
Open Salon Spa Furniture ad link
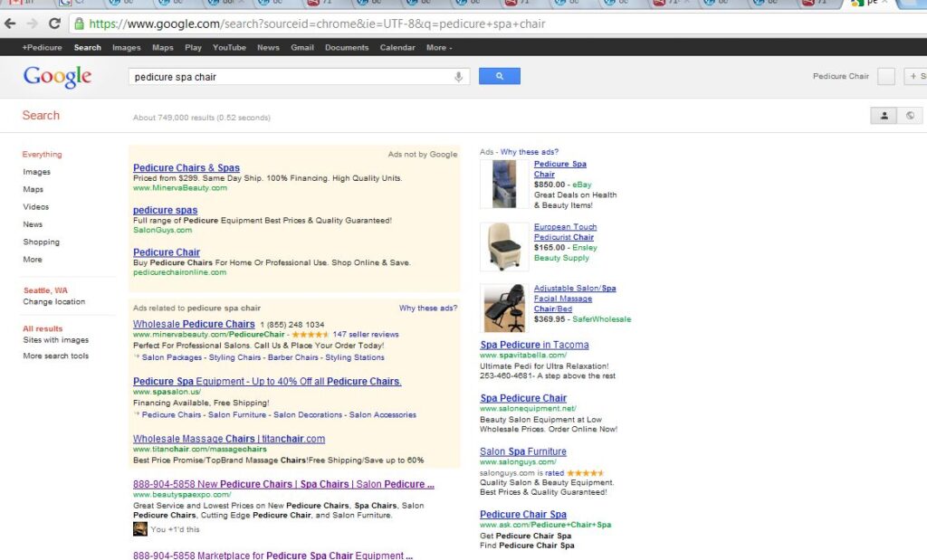tap(523, 452)
